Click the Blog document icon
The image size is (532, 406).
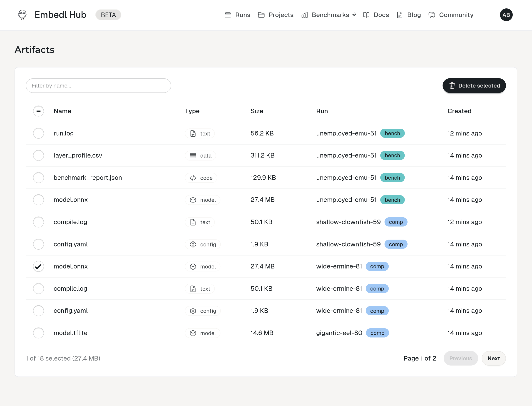pos(400,15)
